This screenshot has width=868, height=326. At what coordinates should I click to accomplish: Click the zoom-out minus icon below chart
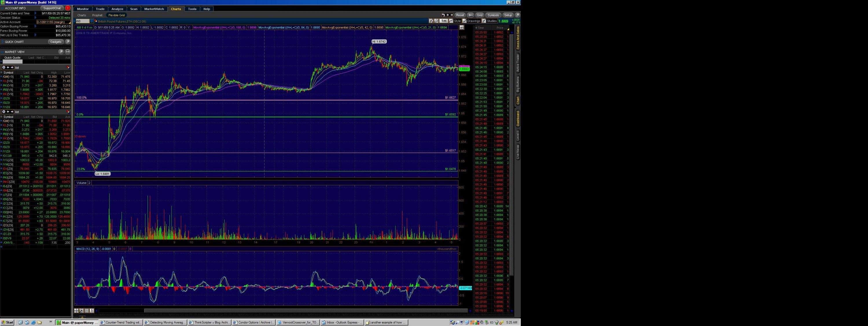pyautogui.click(x=87, y=310)
